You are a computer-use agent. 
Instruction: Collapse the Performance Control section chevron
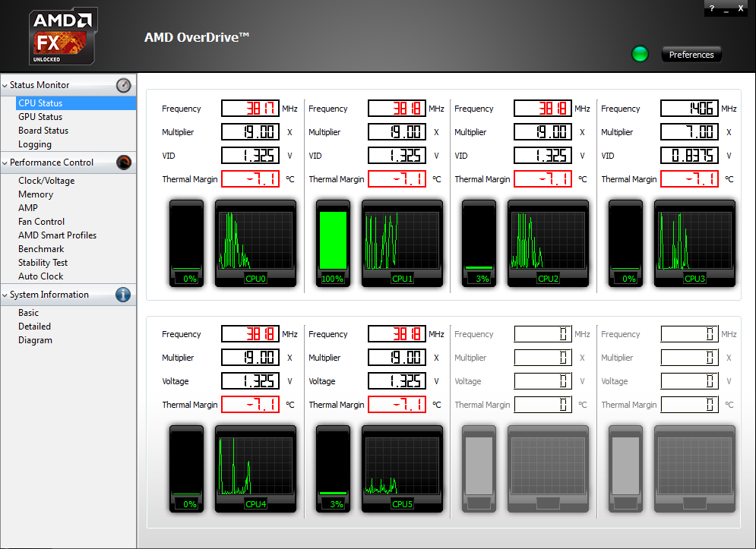tap(5, 163)
